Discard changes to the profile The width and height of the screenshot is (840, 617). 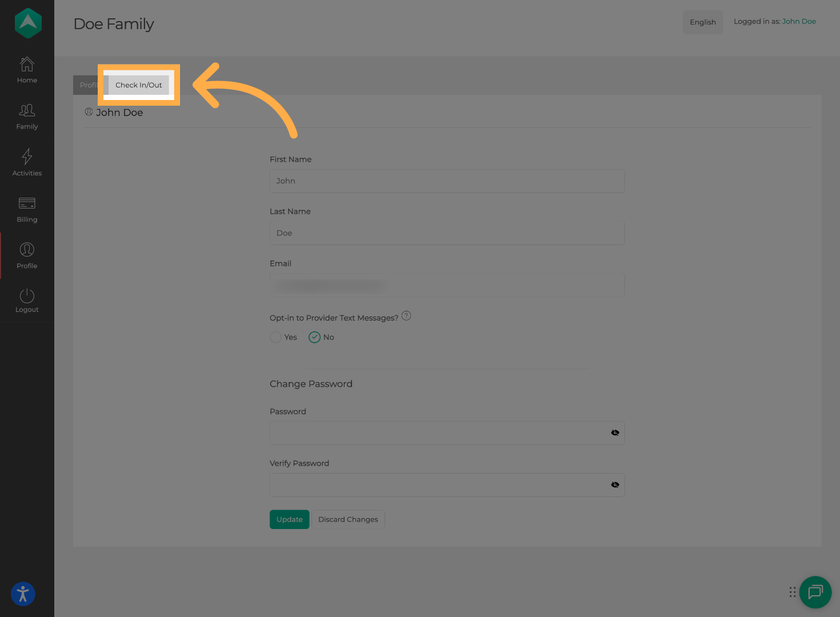(x=348, y=519)
